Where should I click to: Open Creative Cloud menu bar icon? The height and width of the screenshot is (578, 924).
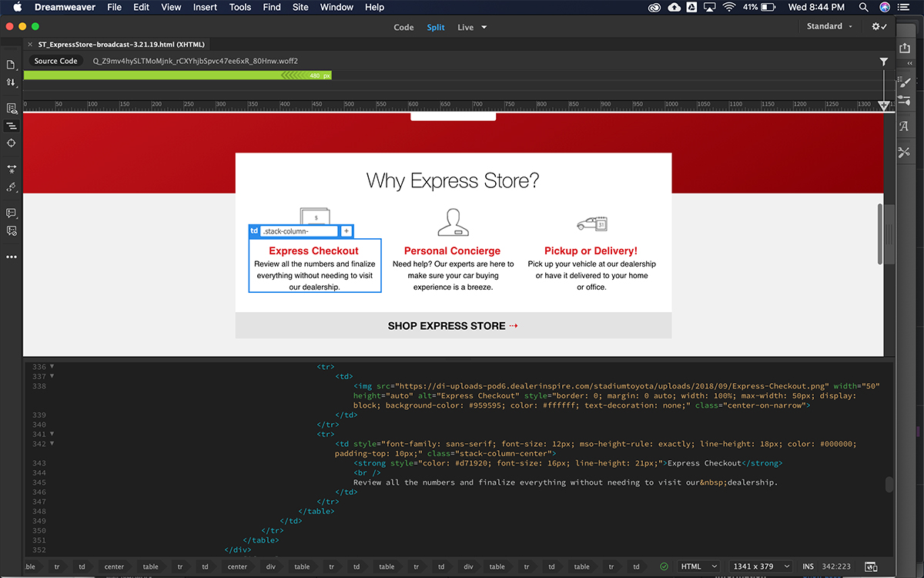(654, 7)
